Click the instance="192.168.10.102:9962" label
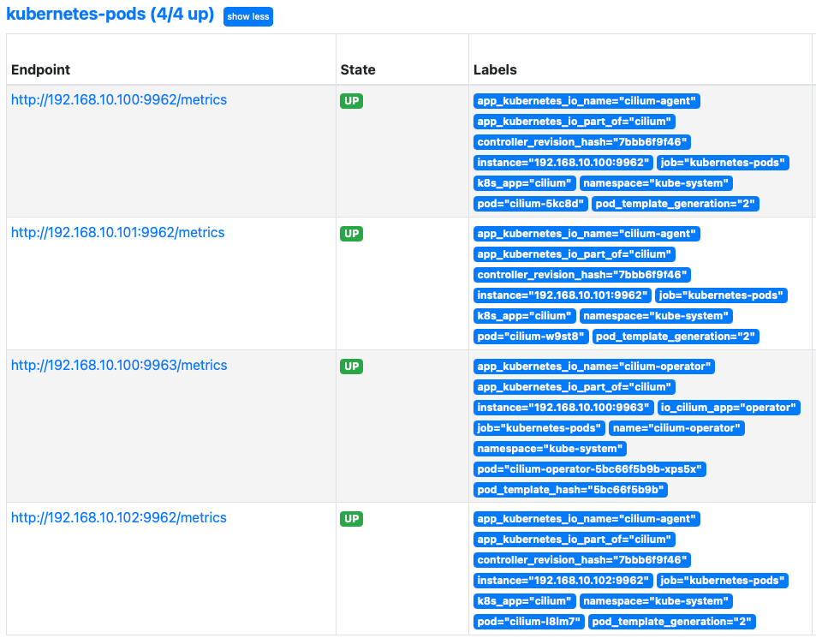Image resolution: width=816 pixels, height=644 pixels. tap(563, 581)
